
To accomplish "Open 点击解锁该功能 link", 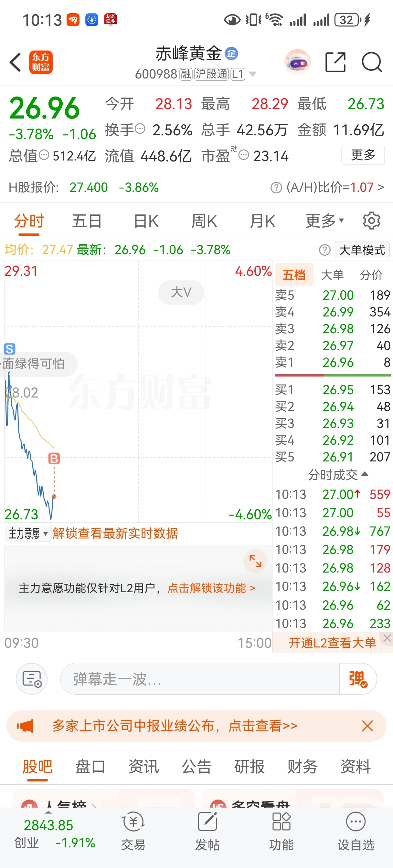I will click(x=211, y=588).
